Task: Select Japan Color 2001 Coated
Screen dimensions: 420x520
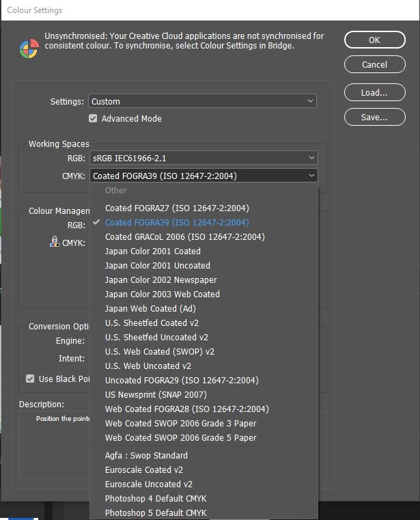Action: 152,251
